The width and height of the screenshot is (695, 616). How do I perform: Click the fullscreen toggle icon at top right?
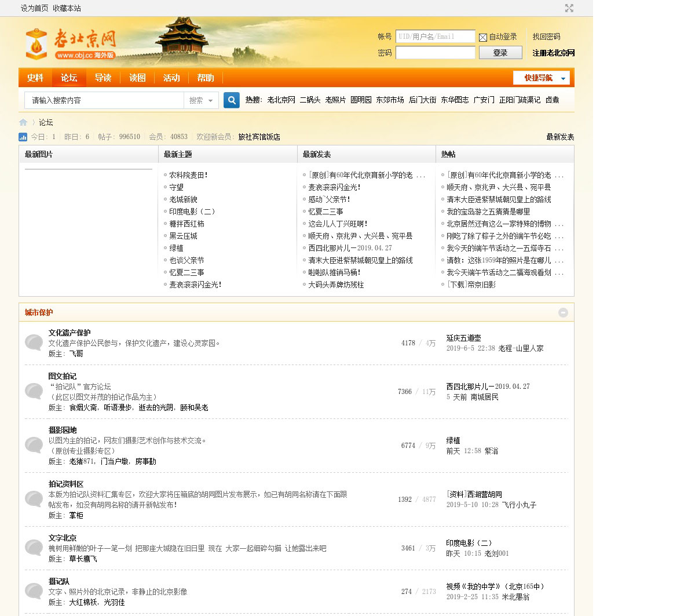569,8
